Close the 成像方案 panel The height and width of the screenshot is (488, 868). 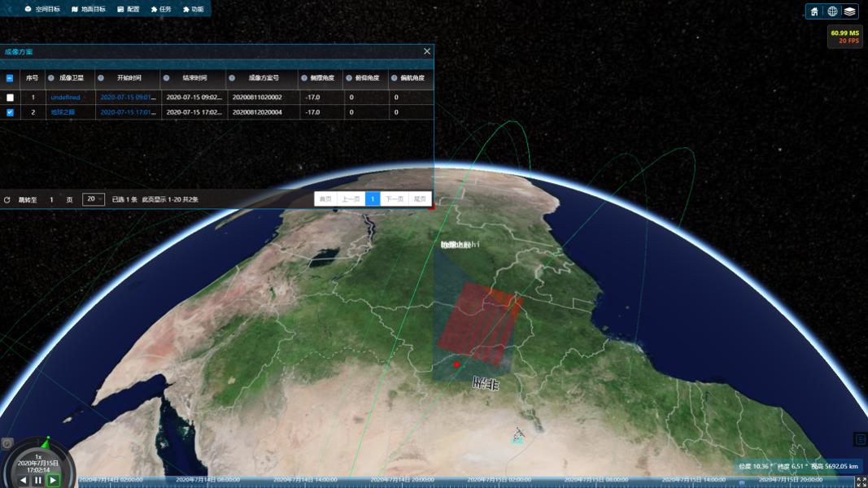(x=427, y=51)
